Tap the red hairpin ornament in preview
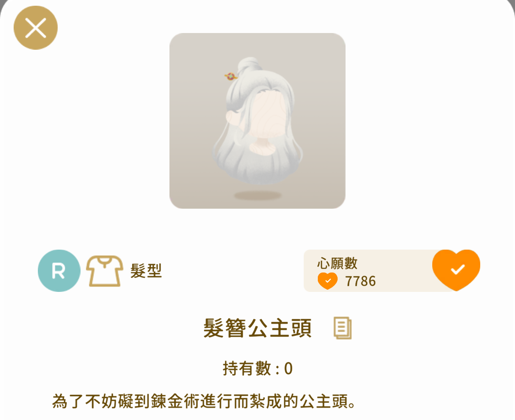 pyautogui.click(x=231, y=77)
